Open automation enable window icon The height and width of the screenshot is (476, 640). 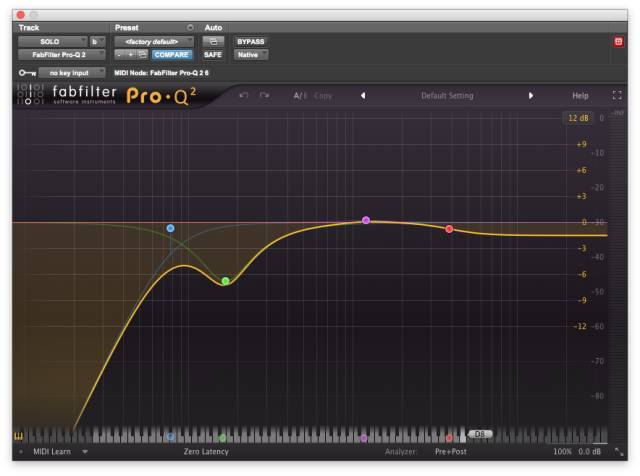tap(213, 41)
